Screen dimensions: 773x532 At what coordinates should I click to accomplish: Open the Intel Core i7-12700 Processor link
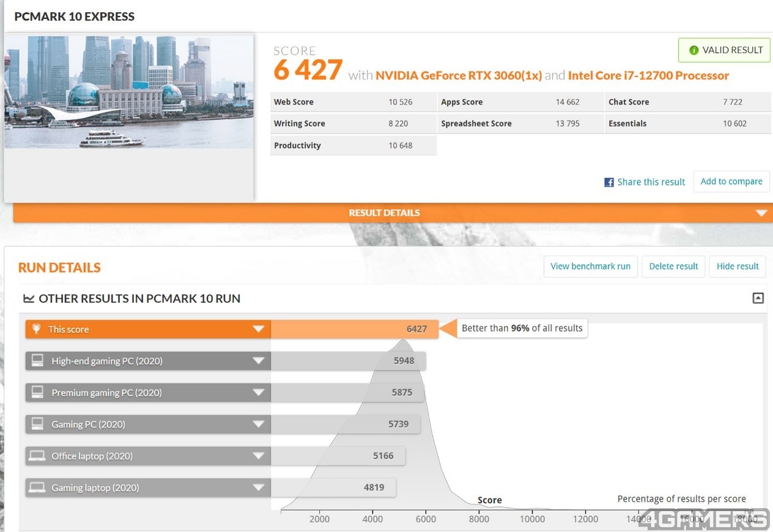pos(648,75)
